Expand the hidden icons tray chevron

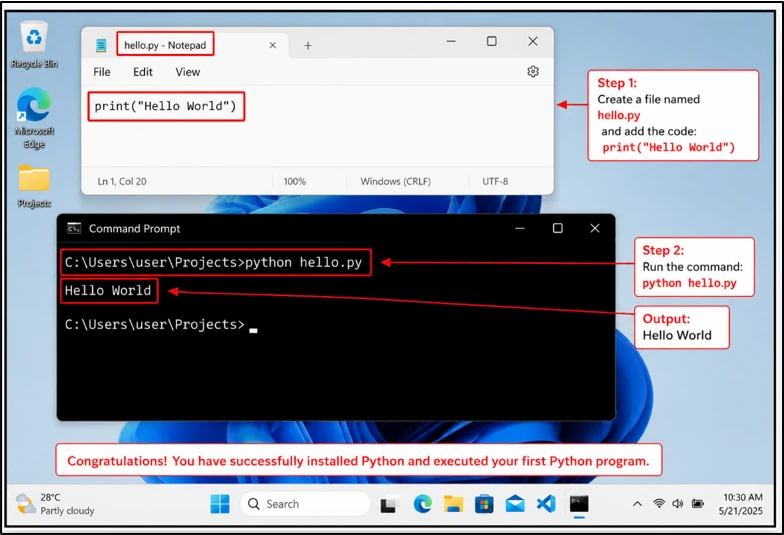tap(638, 504)
